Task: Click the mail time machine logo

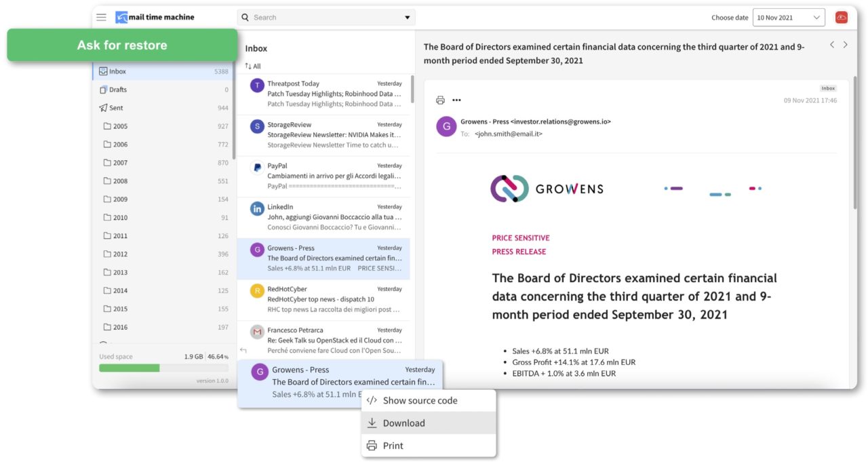Action: 155,17
